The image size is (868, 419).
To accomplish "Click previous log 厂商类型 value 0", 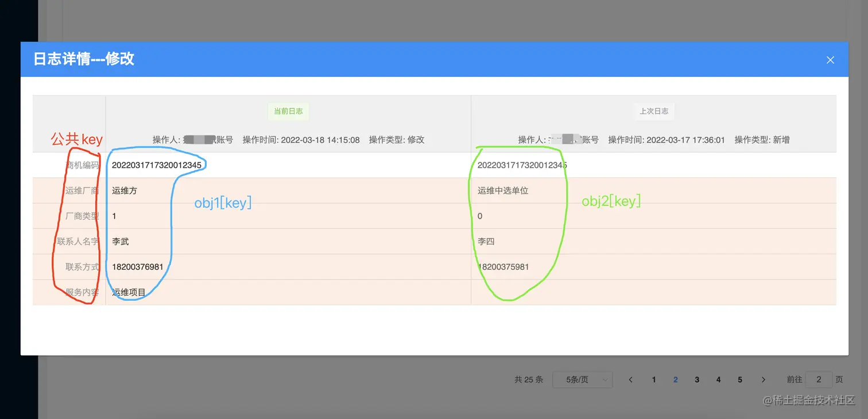I will [x=480, y=216].
